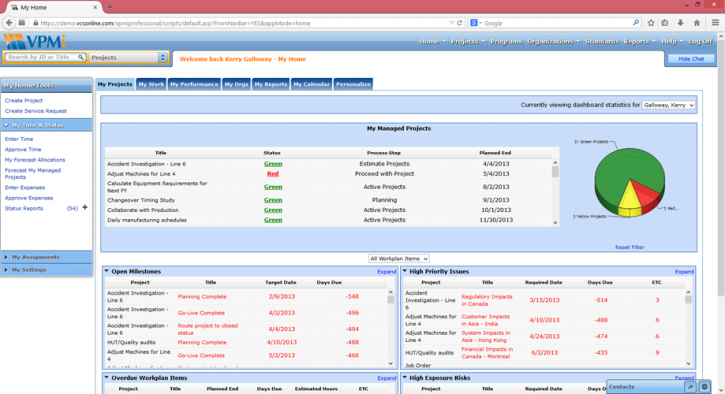Screen dimensions: 725x394
Task: Open My Forecast Allocations link
Action: (x=35, y=160)
